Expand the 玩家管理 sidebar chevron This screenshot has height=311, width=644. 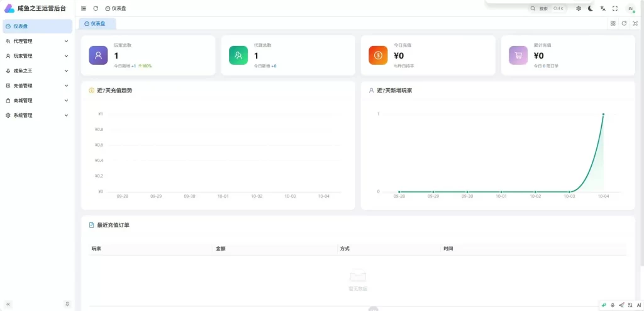[x=66, y=56]
